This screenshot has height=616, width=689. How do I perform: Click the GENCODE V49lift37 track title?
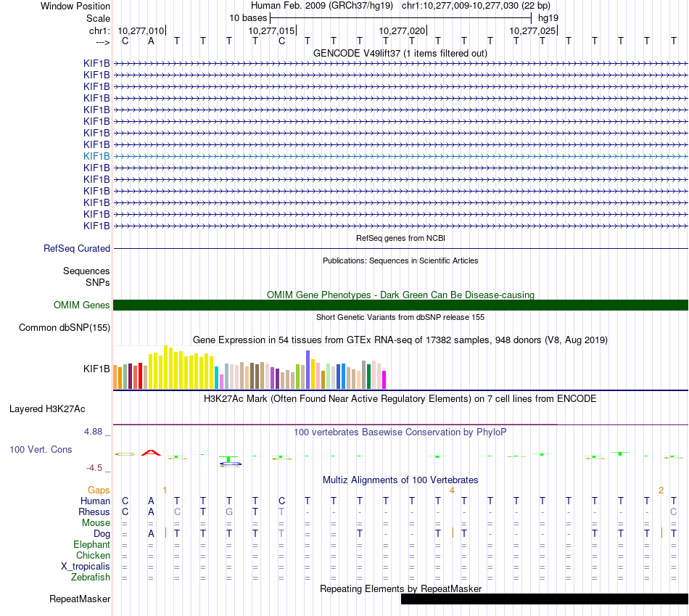tap(400, 53)
